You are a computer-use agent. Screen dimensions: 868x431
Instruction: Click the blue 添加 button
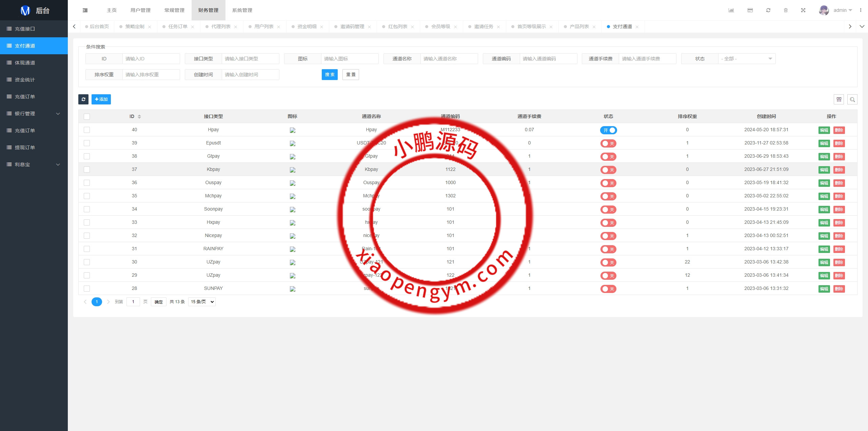(101, 99)
